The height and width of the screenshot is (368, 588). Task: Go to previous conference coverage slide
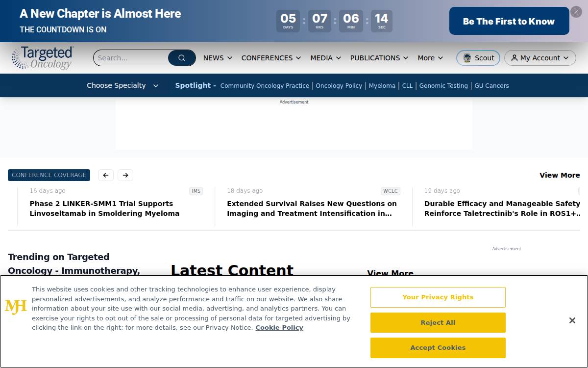pos(106,175)
